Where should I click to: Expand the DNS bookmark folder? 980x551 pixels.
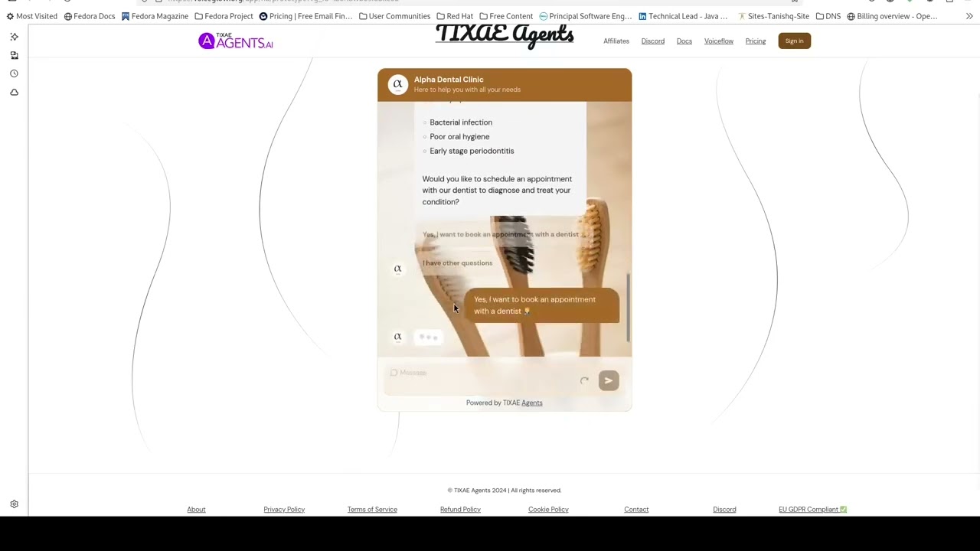[828, 16]
